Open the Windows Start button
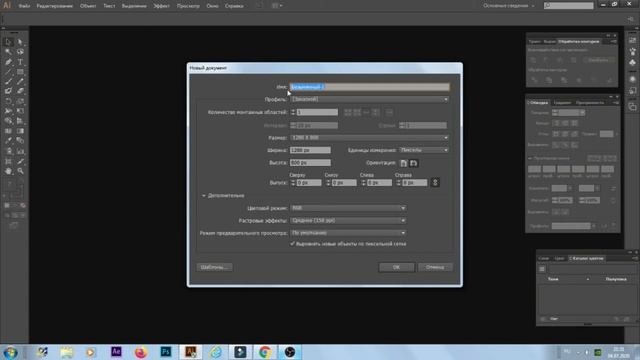The image size is (640, 360). coord(10,352)
